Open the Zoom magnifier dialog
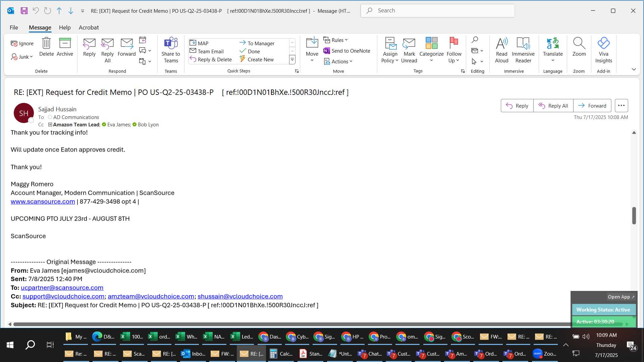The width and height of the screenshot is (644, 362). 579,47
